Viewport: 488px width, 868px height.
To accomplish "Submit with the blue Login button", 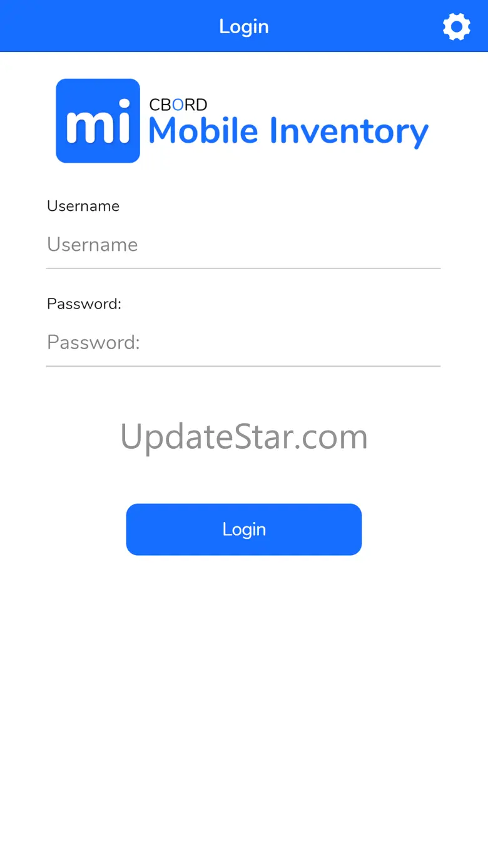I will coord(244,529).
